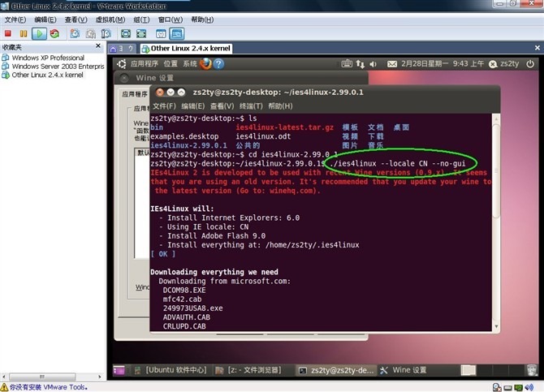Switch to the zs2ty@zs2ty-de... terminal taskbar item
544x392 pixels.
pos(336,370)
